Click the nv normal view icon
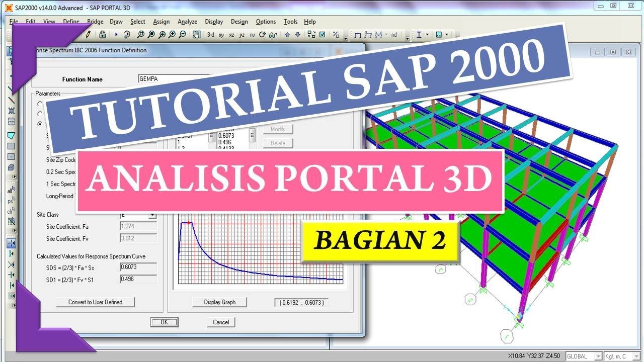644x362 pixels. click(x=252, y=35)
